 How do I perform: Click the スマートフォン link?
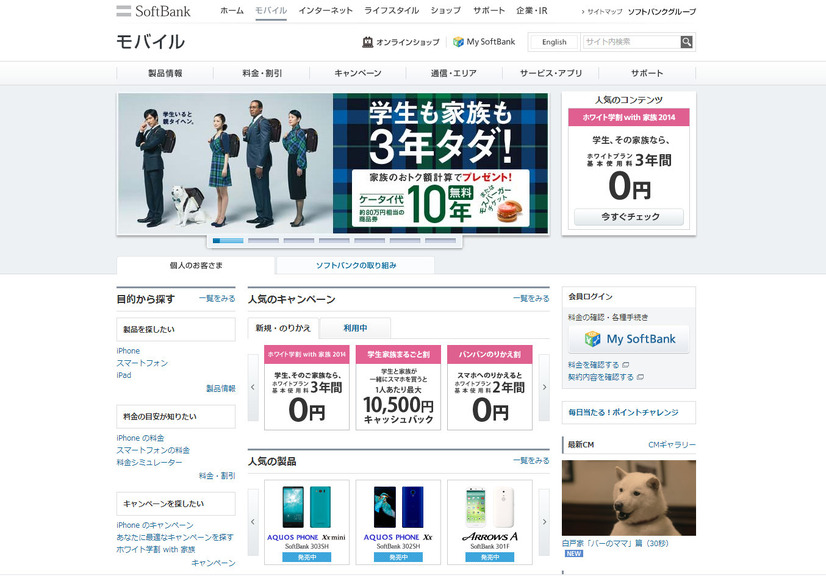[x=142, y=363]
